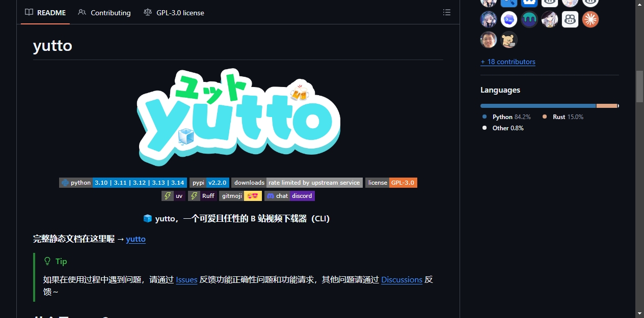644x318 pixels.
Task: Open the Issues link in the Tip
Action: point(186,279)
